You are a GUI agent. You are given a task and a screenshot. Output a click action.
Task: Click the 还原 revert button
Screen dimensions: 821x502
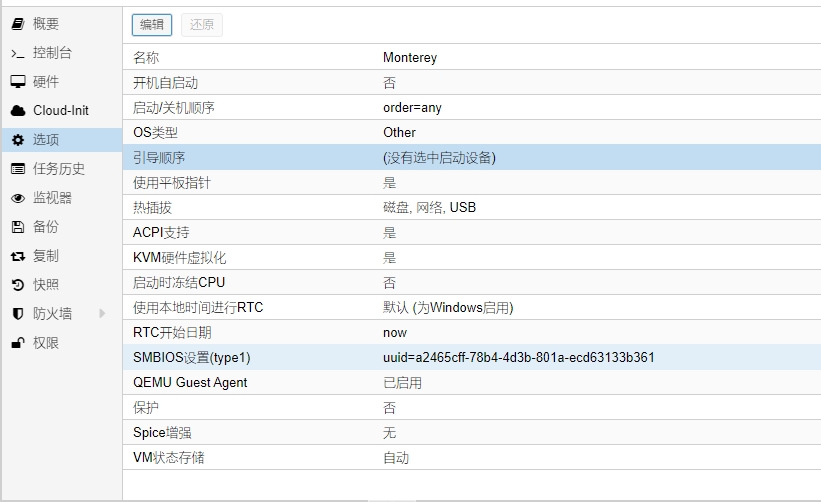point(201,25)
